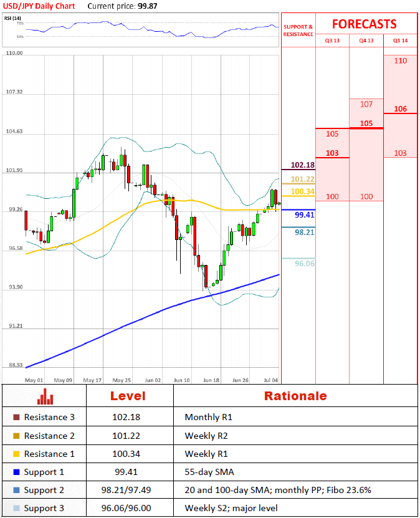The width and height of the screenshot is (420, 518).
Task: Click the Support 3 row label
Action: 44,508
